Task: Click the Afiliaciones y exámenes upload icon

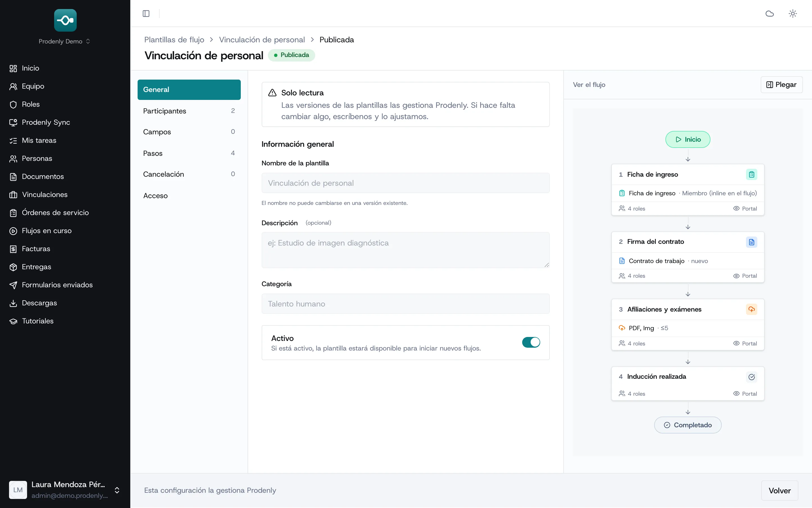Action: [x=751, y=309]
